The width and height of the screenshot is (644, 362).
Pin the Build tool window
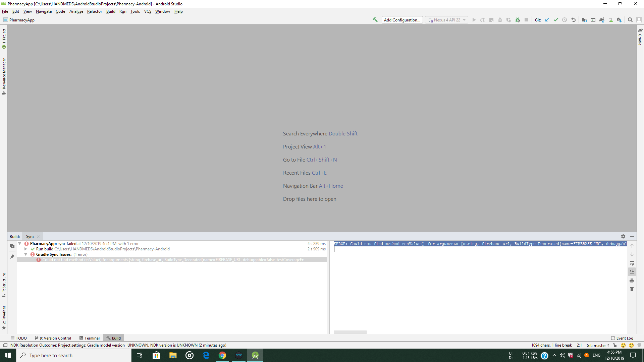(12, 257)
